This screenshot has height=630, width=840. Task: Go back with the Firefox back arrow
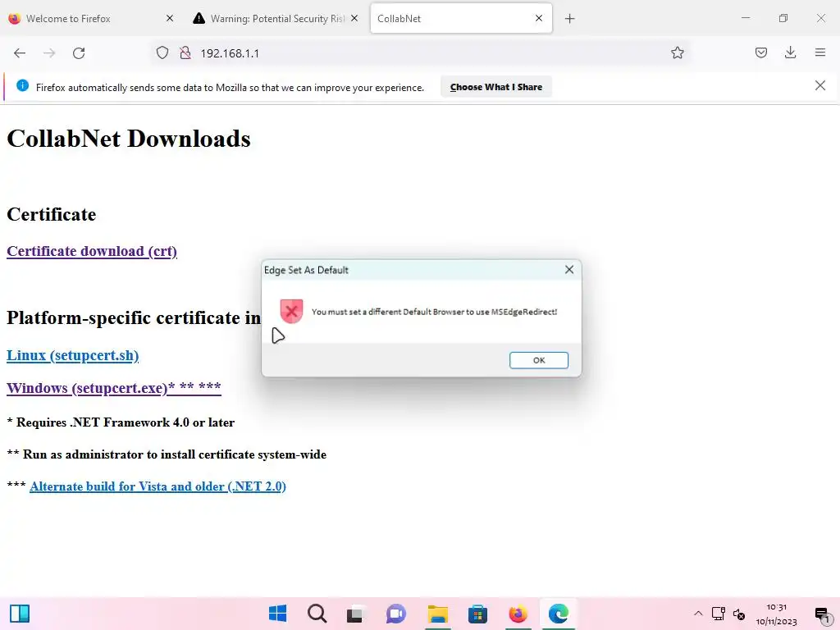(20, 53)
